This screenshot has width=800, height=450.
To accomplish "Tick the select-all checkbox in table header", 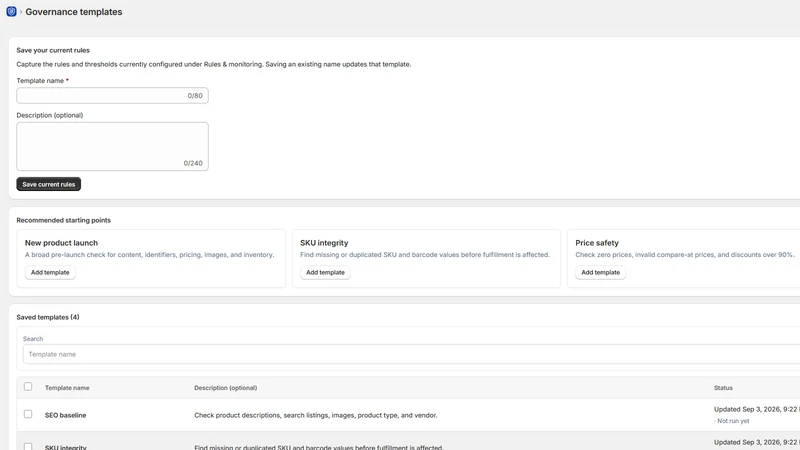I will (x=28, y=387).
